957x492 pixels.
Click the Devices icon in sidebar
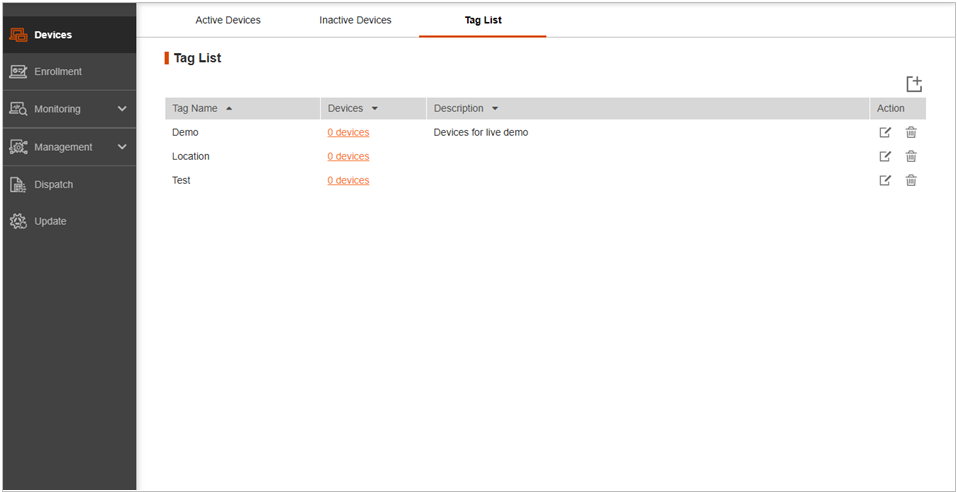click(x=18, y=35)
